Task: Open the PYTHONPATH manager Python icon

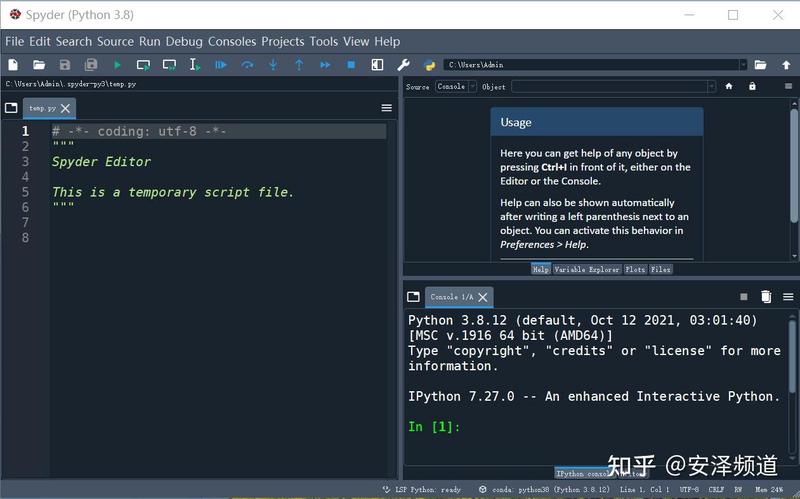Action: click(430, 65)
